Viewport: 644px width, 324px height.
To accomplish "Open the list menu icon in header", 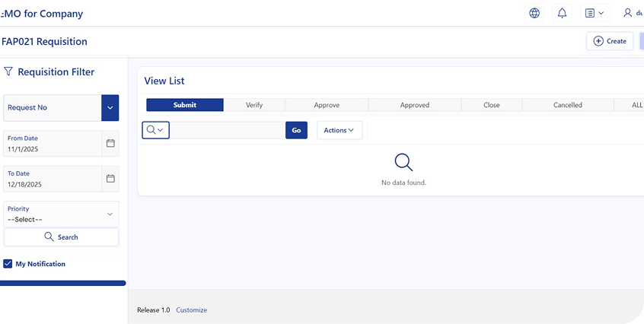I will tap(594, 13).
